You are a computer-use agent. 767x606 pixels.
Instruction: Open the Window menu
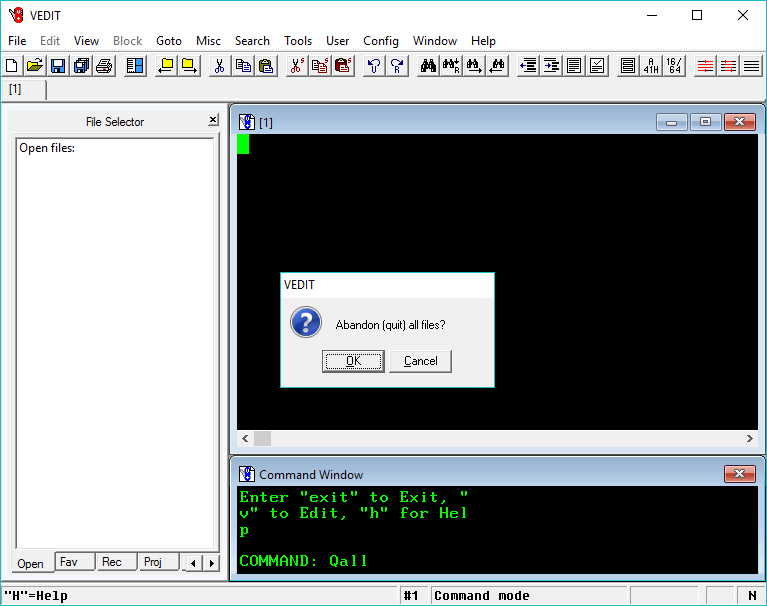[435, 41]
